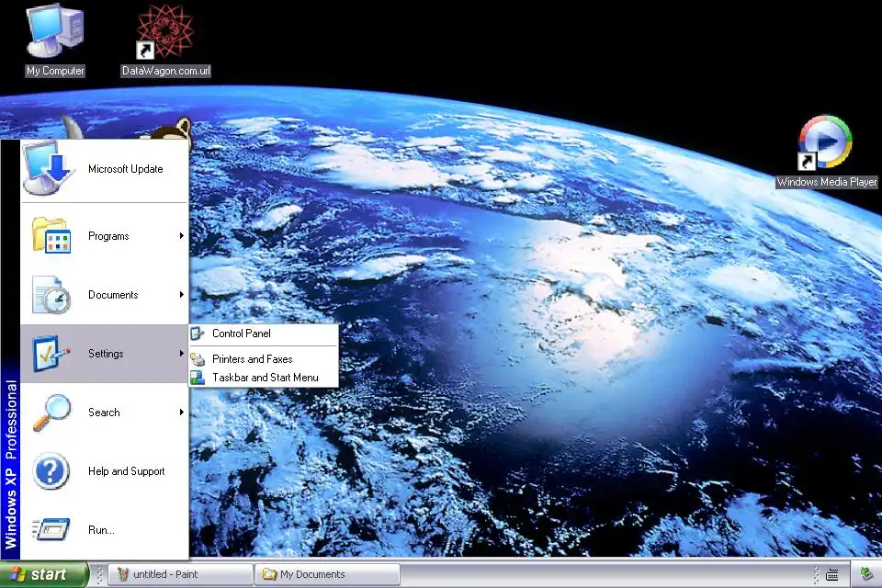The image size is (882, 588).
Task: Open the My Computer desktop icon
Action: 55,40
